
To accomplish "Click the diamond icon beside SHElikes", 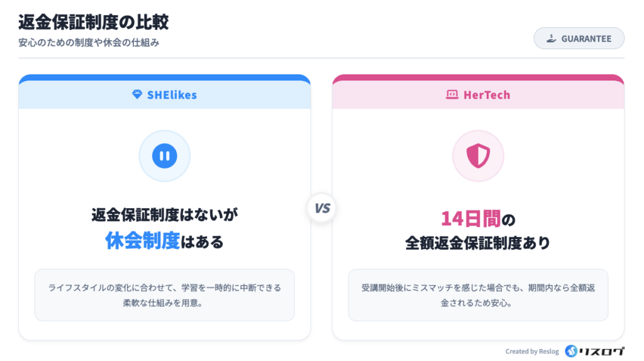I will 137,95.
